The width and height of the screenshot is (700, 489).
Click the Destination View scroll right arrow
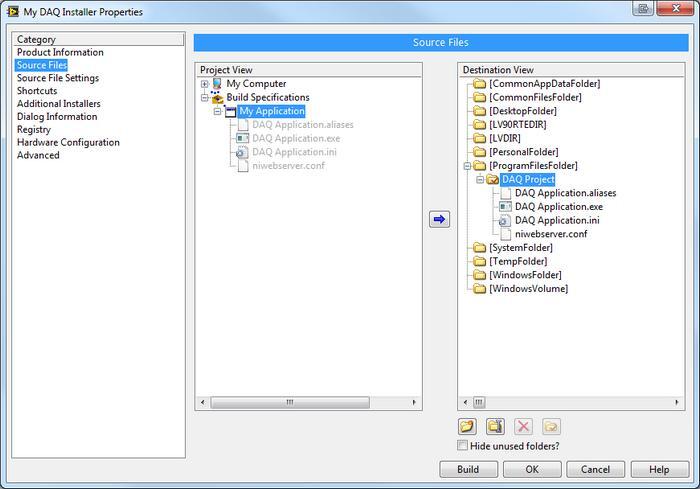point(677,402)
